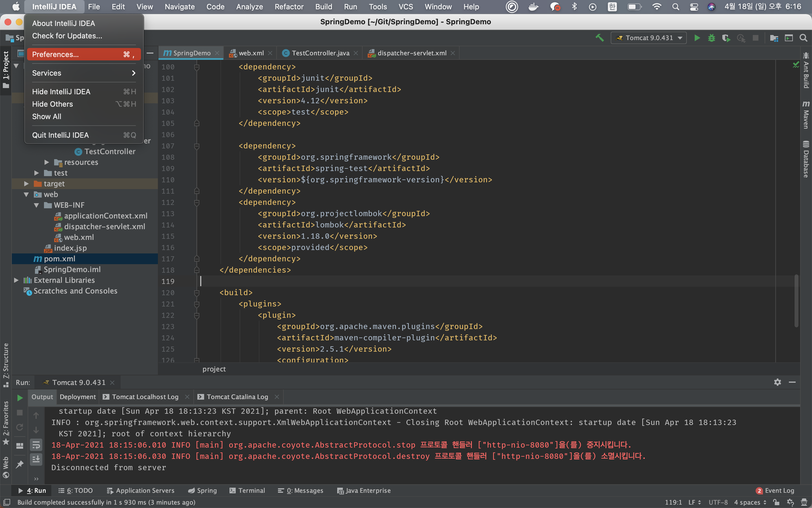This screenshot has height=508, width=812.
Task: Open the 4 spaces indent selector
Action: pyautogui.click(x=750, y=502)
